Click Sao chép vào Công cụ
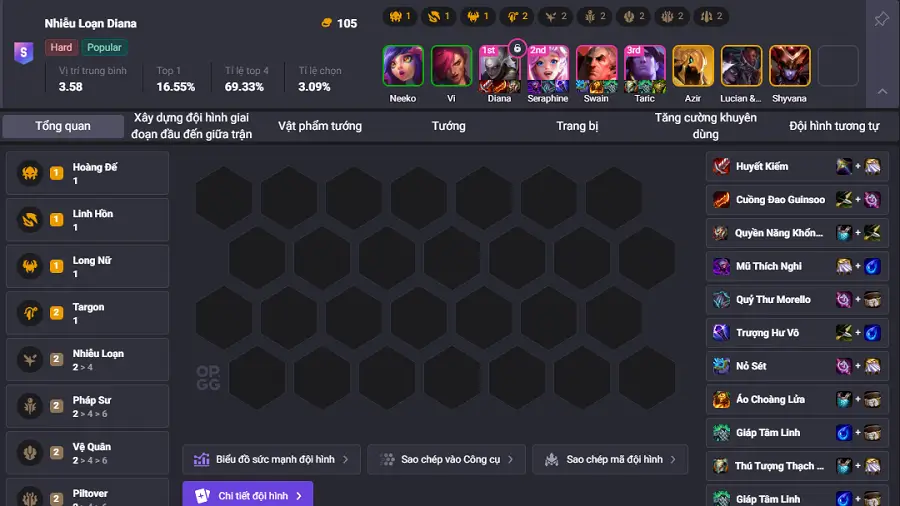The width and height of the screenshot is (900, 506). tap(447, 460)
